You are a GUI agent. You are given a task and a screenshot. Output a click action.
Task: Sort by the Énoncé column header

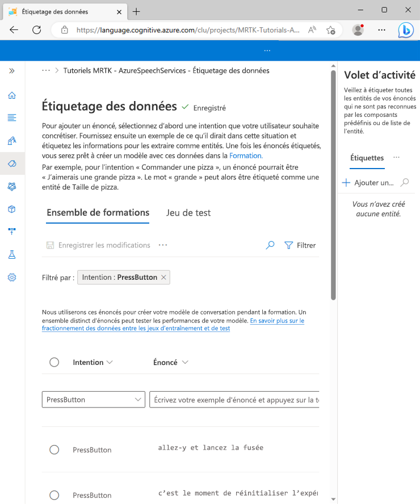(x=170, y=362)
